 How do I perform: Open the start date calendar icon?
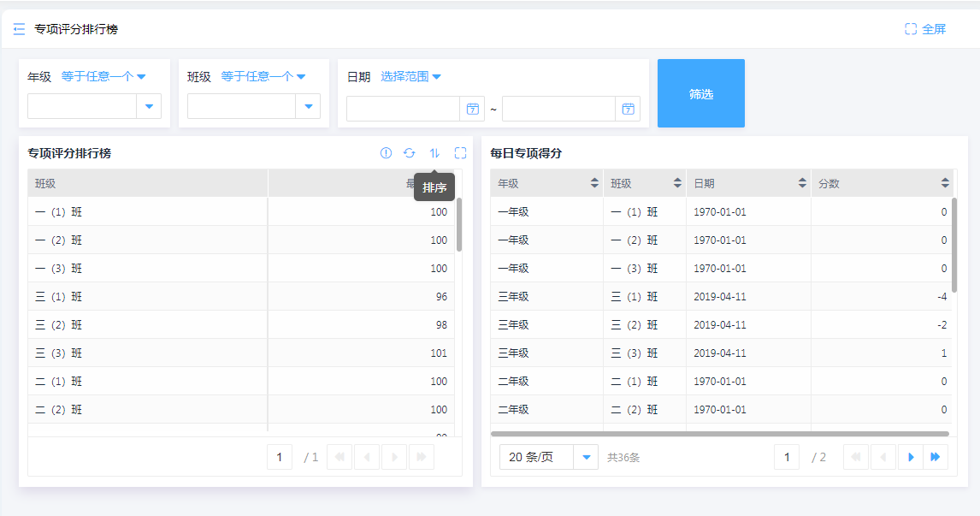[x=472, y=109]
